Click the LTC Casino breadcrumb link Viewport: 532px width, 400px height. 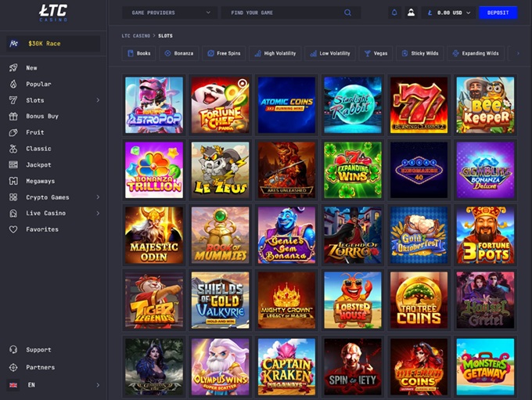(x=137, y=36)
